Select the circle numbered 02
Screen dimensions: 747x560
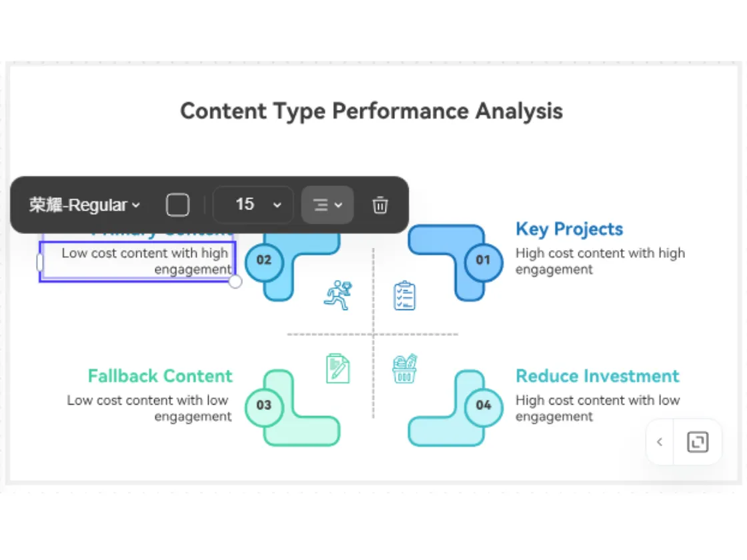pyautogui.click(x=264, y=260)
